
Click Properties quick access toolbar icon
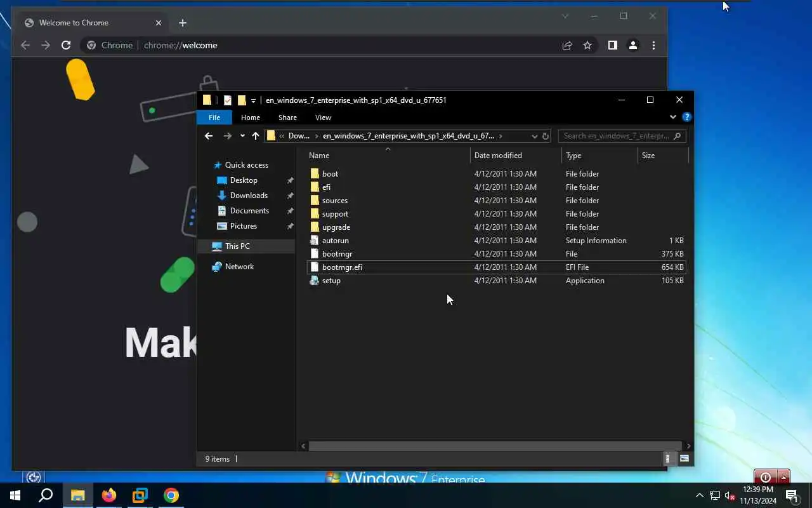[x=228, y=100]
